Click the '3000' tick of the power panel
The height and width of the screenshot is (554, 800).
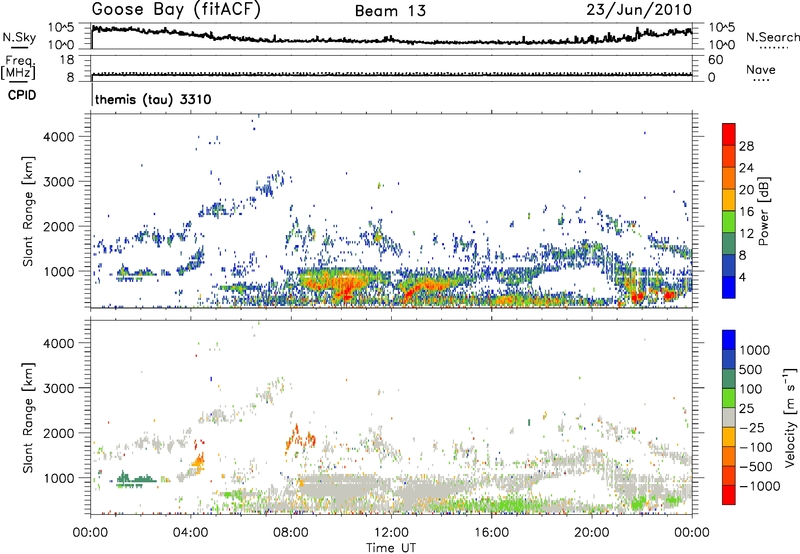[x=58, y=182]
